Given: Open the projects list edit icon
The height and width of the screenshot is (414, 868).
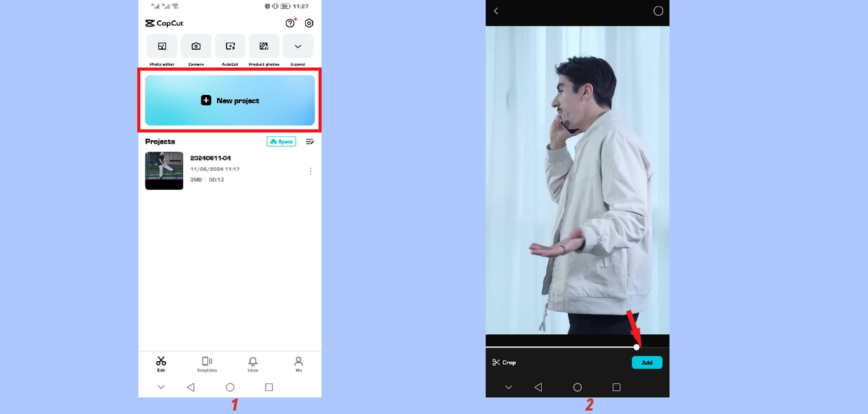Looking at the screenshot, I should click(310, 142).
